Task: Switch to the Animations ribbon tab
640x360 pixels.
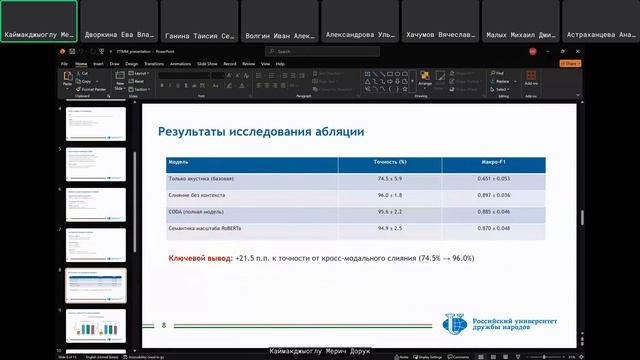Action: (x=180, y=64)
